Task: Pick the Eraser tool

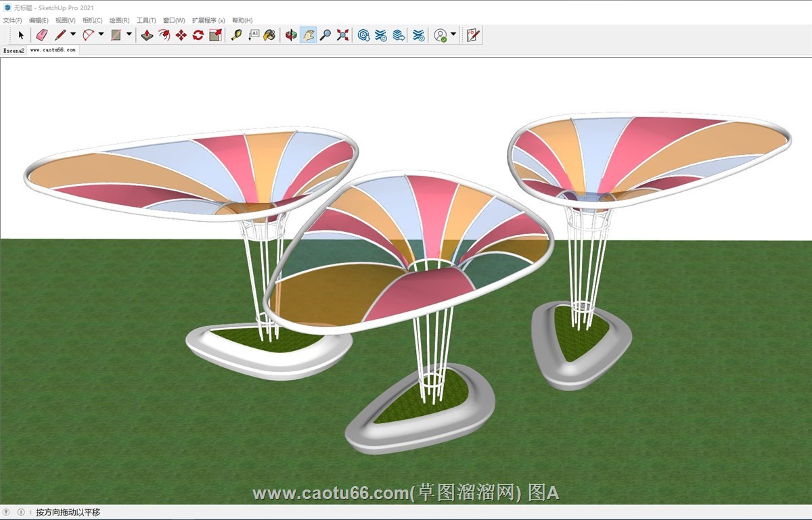Action: (x=41, y=35)
